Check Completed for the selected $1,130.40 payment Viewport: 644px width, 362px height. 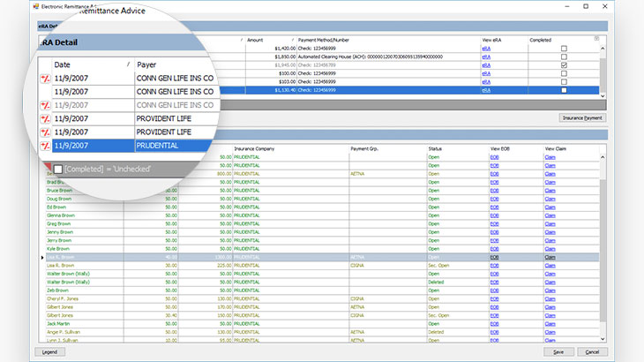564,90
